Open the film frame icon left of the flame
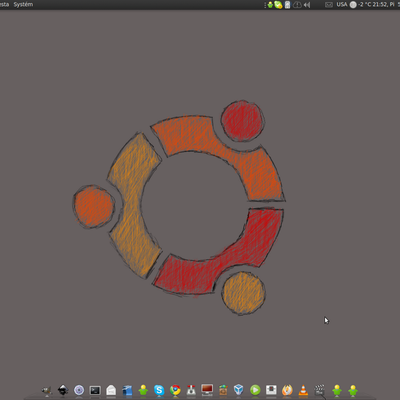The height and width of the screenshot is (400, 400). [x=271, y=390]
